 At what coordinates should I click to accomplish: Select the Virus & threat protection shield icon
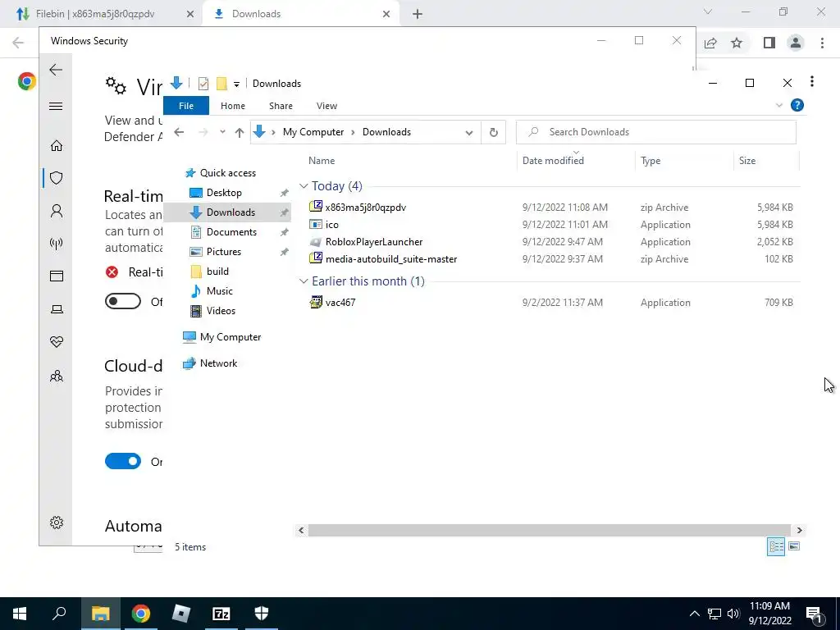pyautogui.click(x=57, y=178)
